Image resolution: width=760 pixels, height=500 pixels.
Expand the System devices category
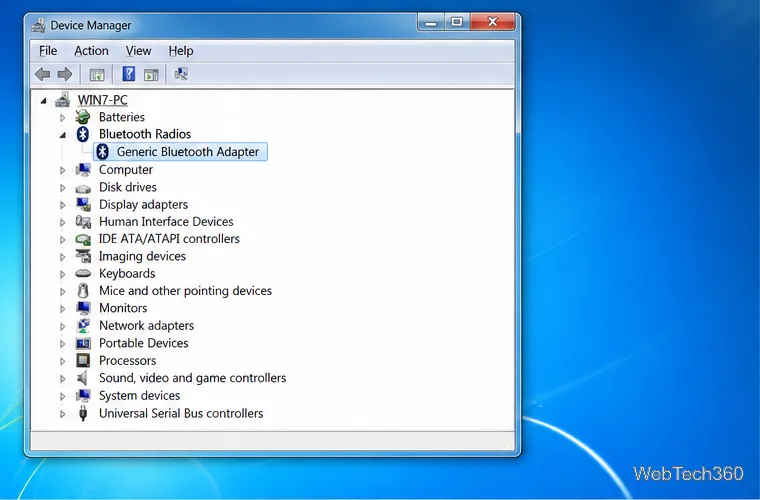(x=63, y=396)
